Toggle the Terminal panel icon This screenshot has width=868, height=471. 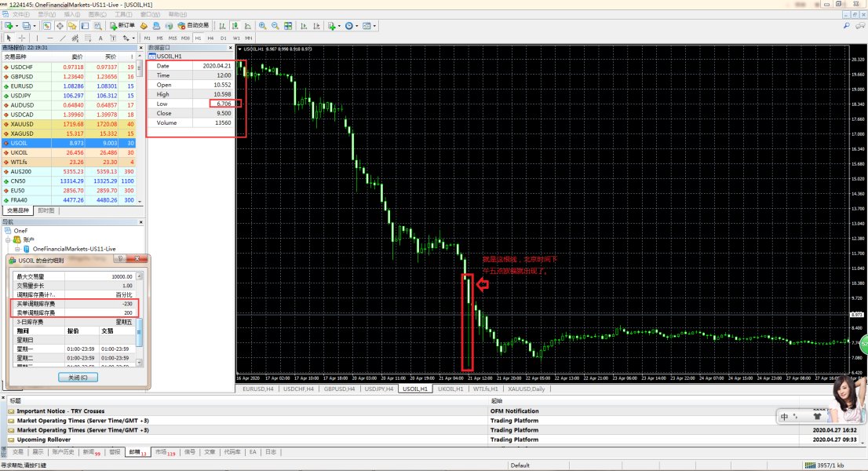click(x=85, y=25)
